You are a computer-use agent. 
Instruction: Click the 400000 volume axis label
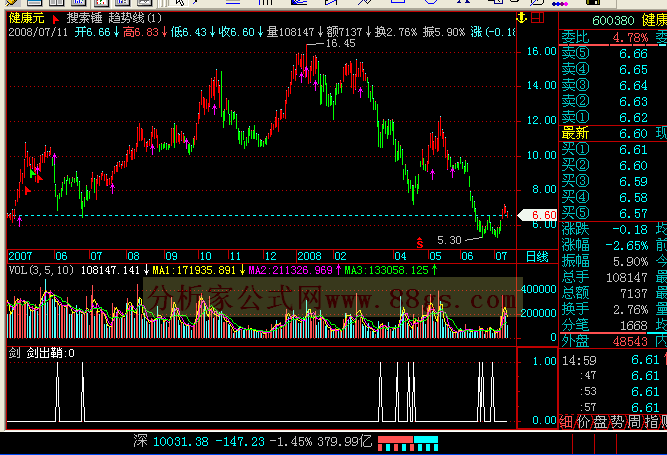pyautogui.click(x=539, y=289)
